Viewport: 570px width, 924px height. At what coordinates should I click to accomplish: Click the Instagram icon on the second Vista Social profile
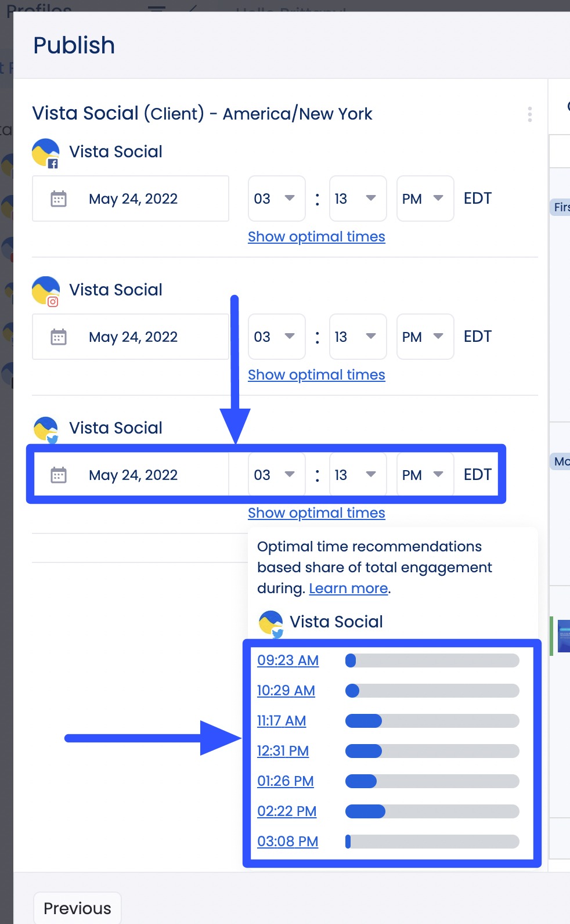tap(52, 302)
